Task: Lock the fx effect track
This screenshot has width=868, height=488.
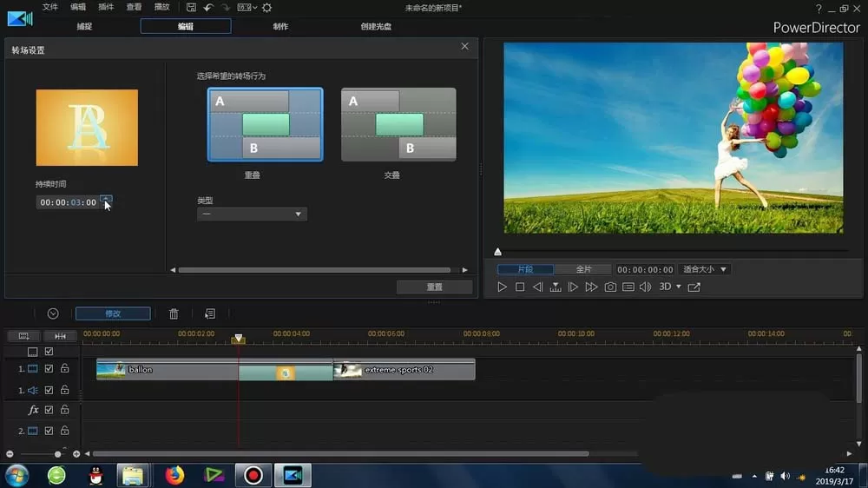Action: point(65,409)
